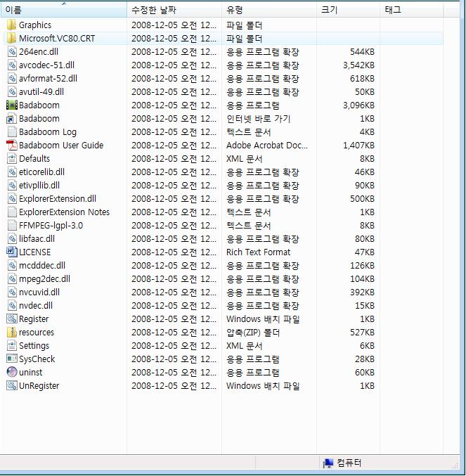Click the Microsoft.VC80.CRT folder icon
466x476 pixels.
coord(11,38)
